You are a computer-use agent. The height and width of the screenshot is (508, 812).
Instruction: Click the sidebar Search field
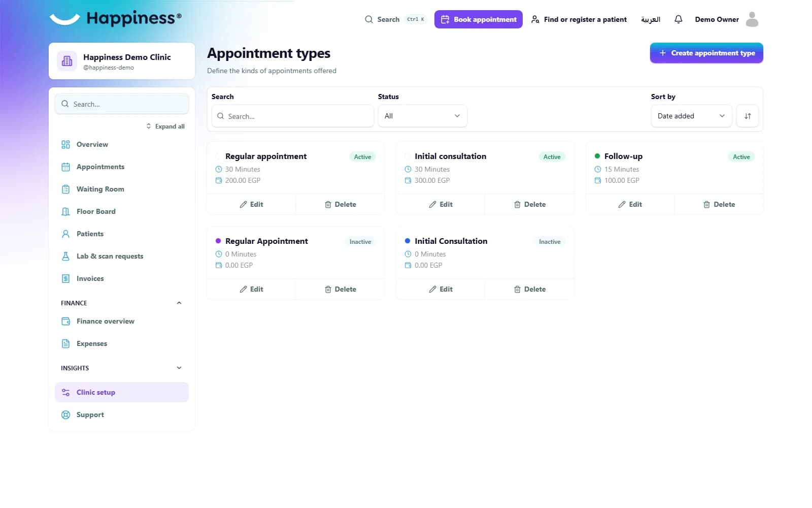(x=122, y=104)
